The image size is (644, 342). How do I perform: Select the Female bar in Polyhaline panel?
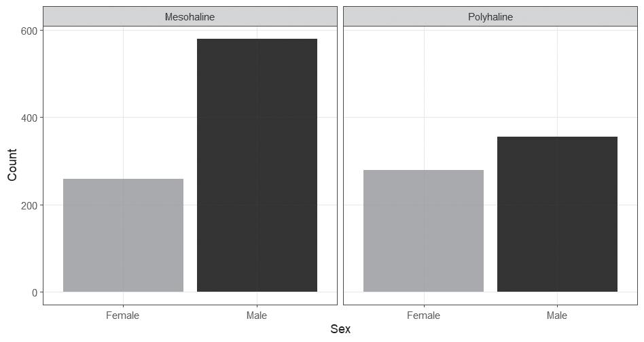(x=423, y=230)
